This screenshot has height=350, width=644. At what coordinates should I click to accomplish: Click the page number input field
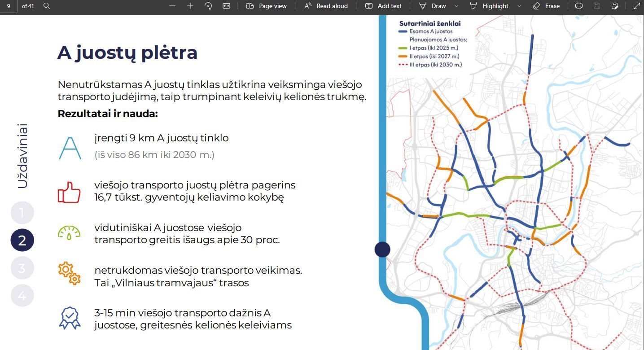(9, 6)
